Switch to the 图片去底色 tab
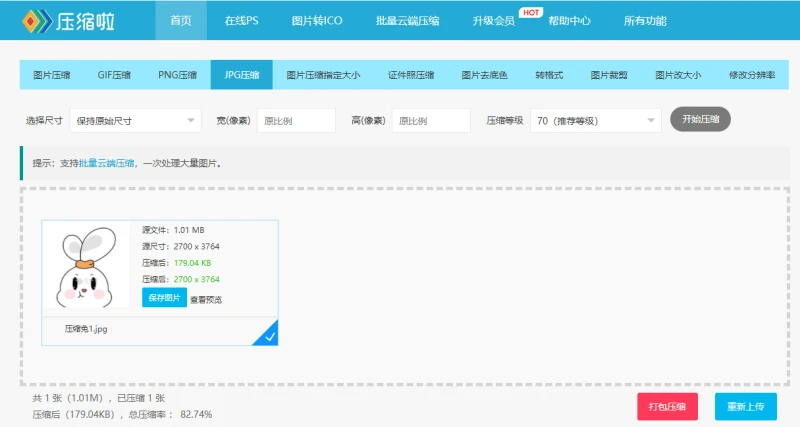This screenshot has height=427, width=800. coord(484,75)
